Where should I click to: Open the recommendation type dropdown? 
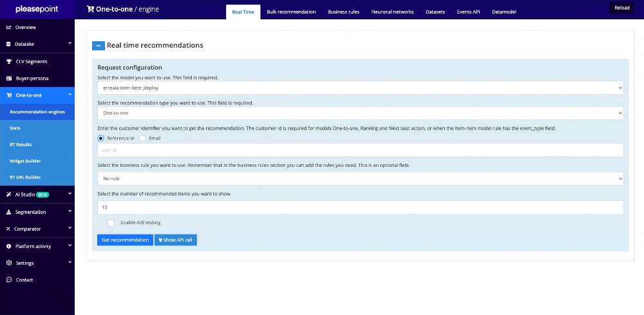coord(360,113)
